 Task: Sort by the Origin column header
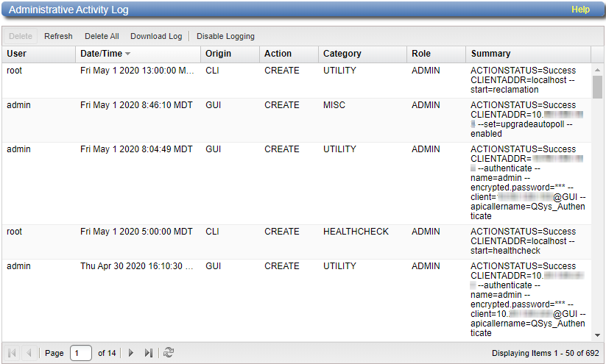[x=219, y=54]
